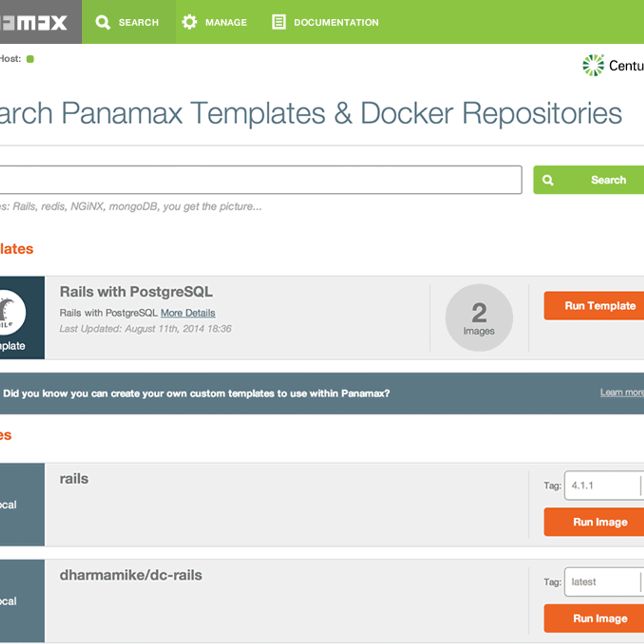Open the Tag dropdown showing 4.1.1
Screen dimensions: 644x644
tap(604, 485)
